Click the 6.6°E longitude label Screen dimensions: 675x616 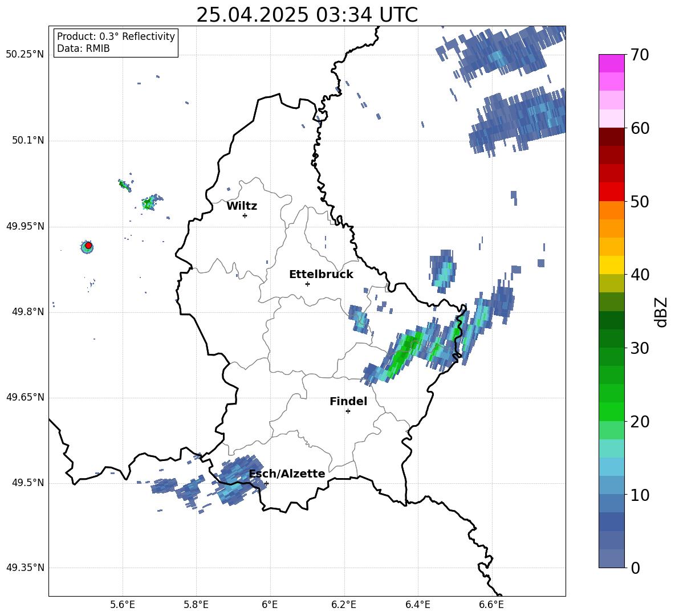pyautogui.click(x=491, y=605)
